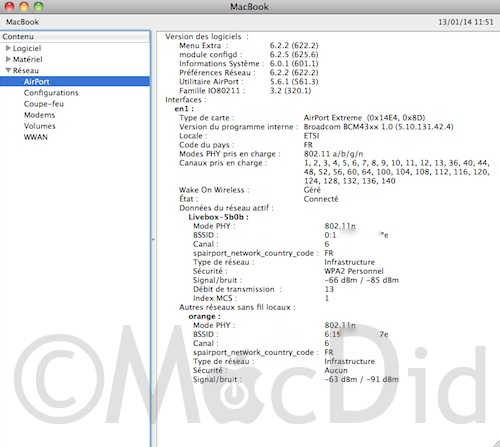
Task: Select Matériel in the sidebar
Action: (27, 59)
